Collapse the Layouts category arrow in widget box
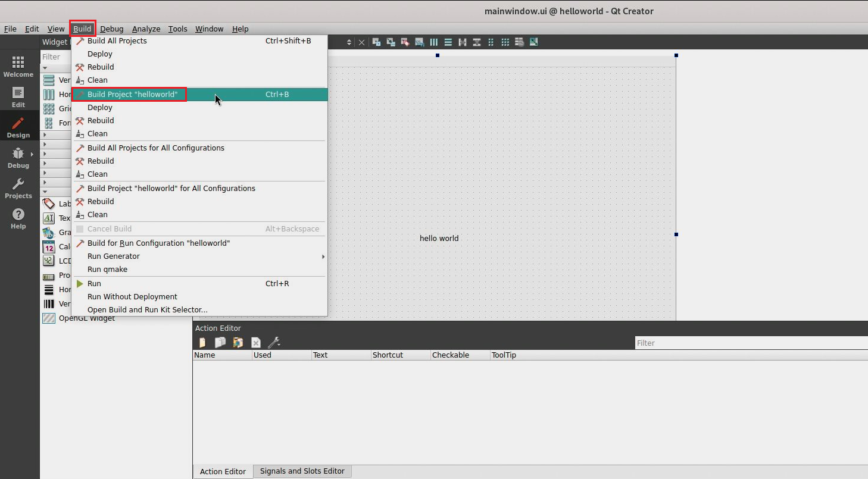The height and width of the screenshot is (479, 868). click(45, 68)
